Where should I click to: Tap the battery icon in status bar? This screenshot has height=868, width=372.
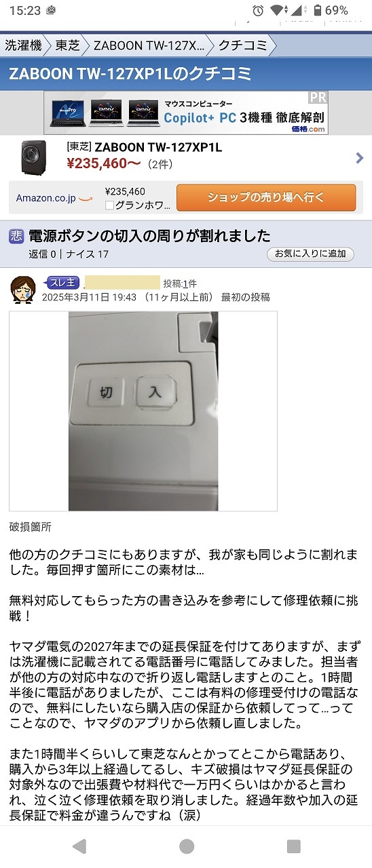[317, 11]
